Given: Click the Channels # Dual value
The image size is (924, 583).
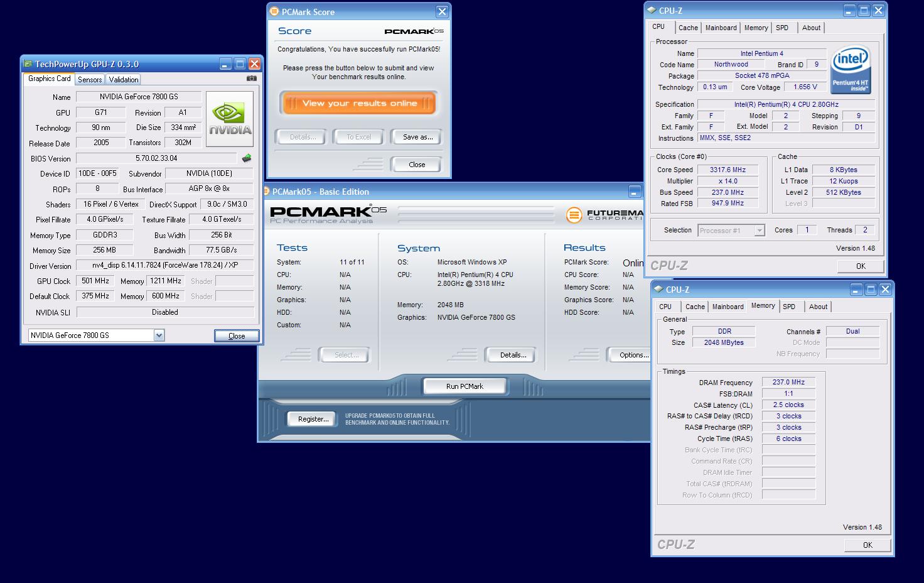Looking at the screenshot, I should (852, 331).
